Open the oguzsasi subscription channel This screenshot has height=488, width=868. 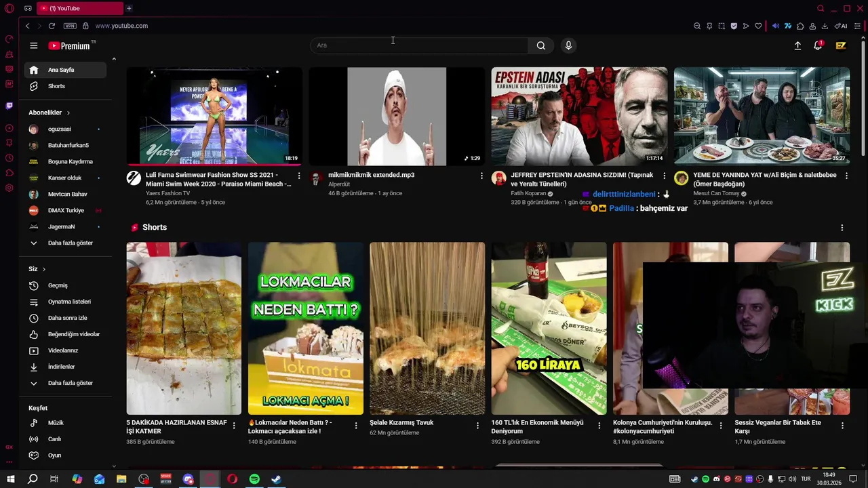pyautogui.click(x=65, y=129)
